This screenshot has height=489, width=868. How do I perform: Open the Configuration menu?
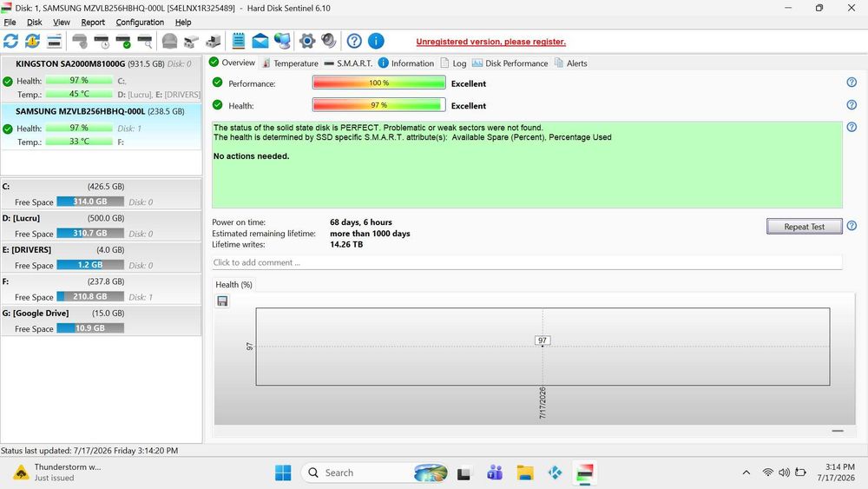point(140,23)
